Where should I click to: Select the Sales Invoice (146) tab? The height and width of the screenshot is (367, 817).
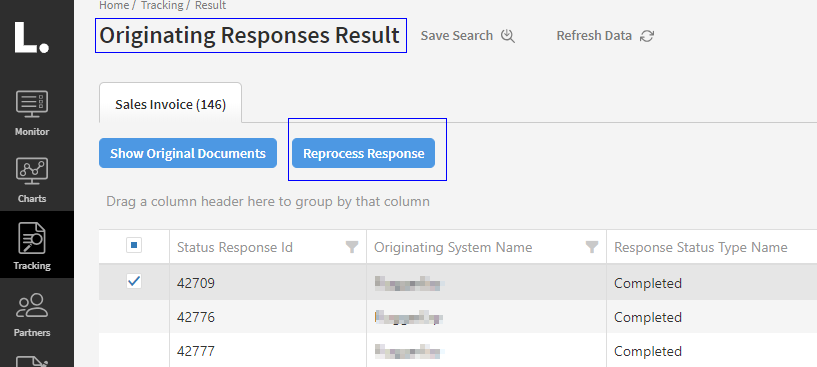point(170,104)
